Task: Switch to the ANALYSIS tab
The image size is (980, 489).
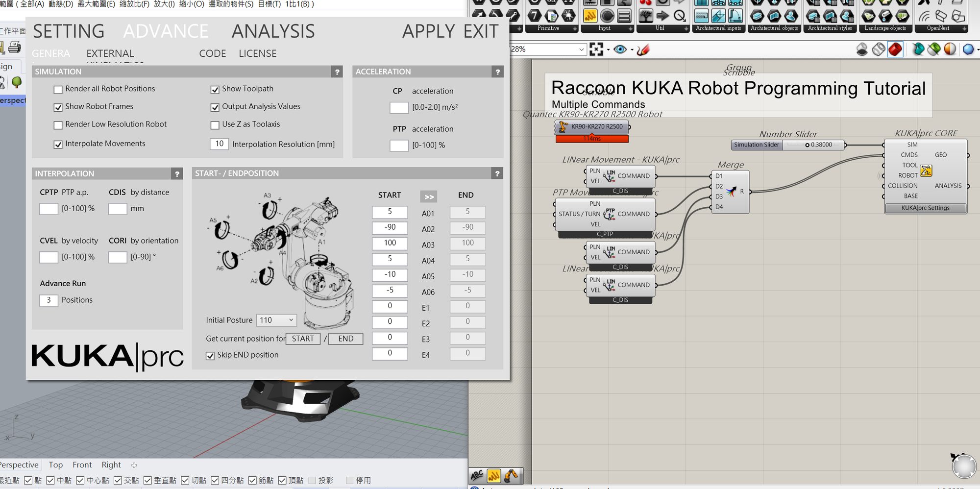Action: click(273, 31)
